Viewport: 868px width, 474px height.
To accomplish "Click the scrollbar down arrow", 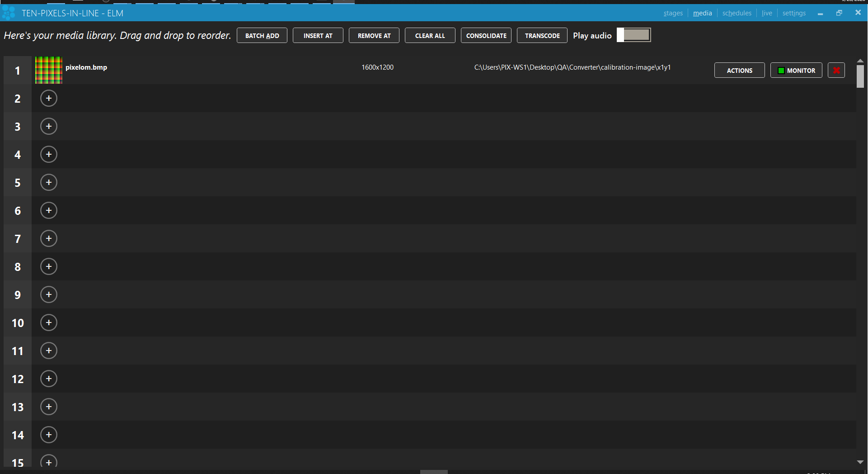I will [860, 462].
